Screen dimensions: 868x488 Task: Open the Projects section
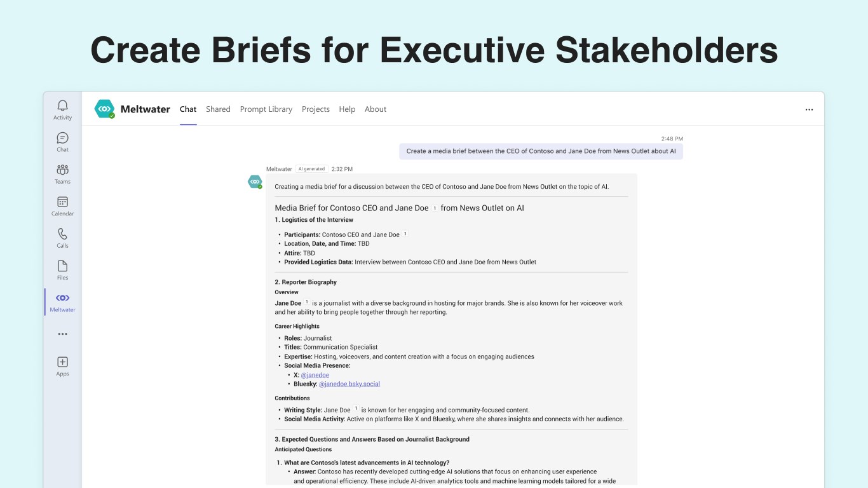(316, 109)
